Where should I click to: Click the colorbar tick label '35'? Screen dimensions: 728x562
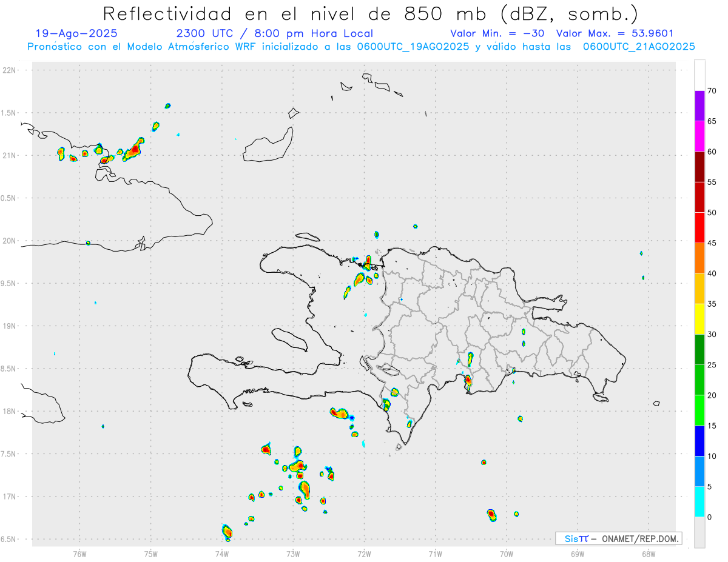tap(712, 304)
